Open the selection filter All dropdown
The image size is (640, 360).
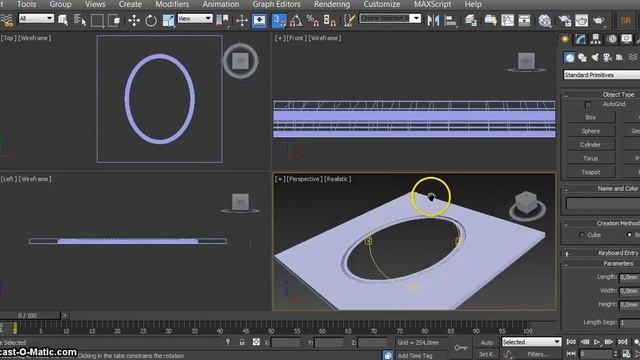pos(36,18)
